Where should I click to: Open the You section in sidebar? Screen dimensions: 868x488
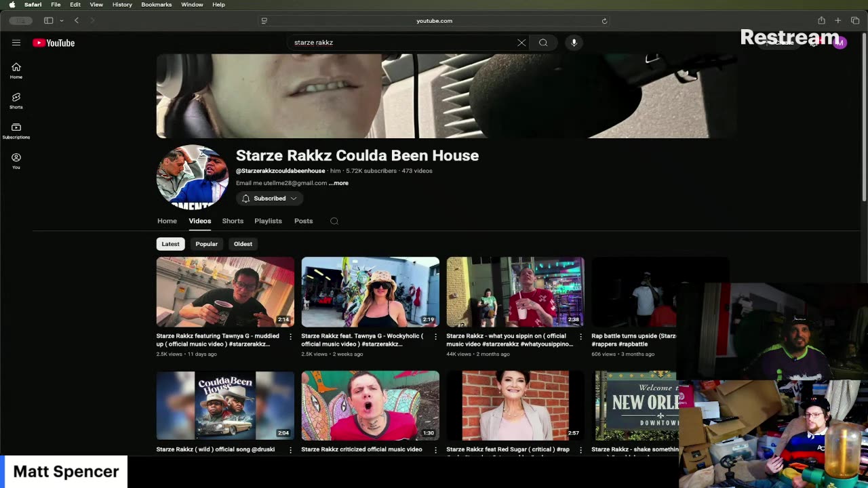[16, 161]
